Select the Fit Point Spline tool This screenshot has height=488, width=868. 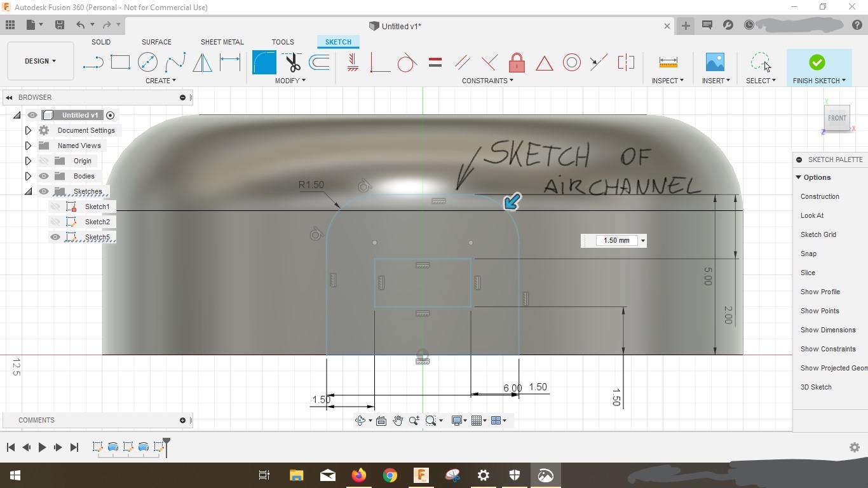(175, 62)
